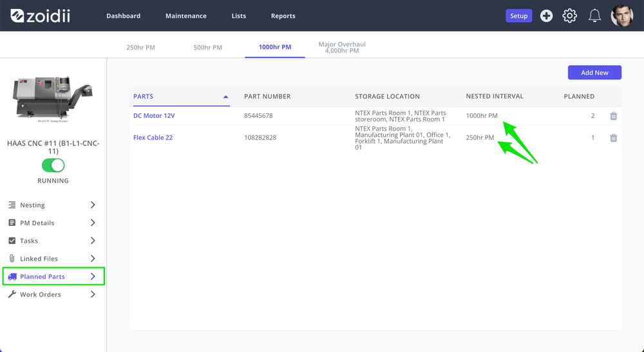This screenshot has height=352, width=644.
Task: Click the Add New button
Action: point(594,73)
